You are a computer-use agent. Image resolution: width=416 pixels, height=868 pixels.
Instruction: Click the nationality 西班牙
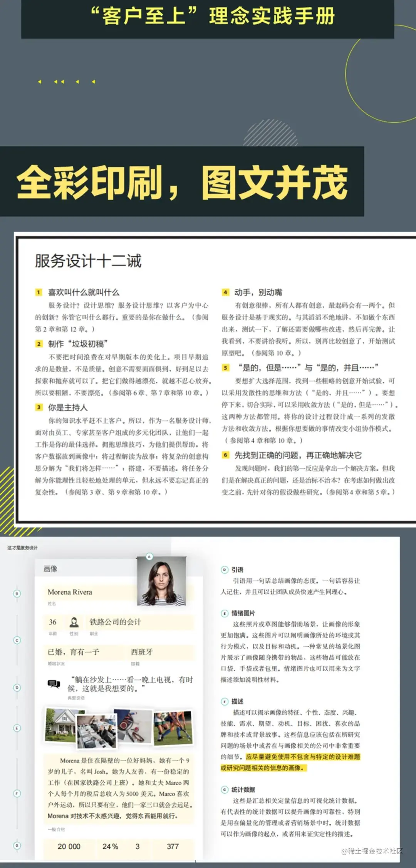[142, 652]
